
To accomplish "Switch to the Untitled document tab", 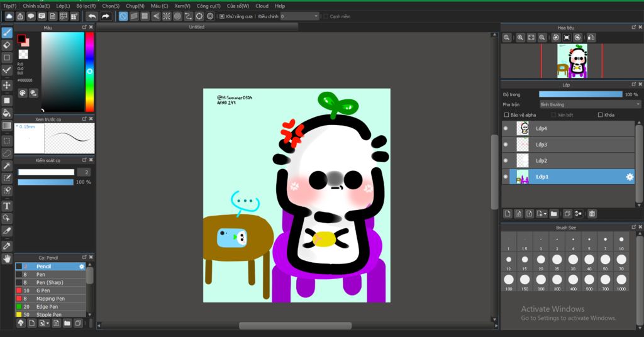I will pos(197,27).
